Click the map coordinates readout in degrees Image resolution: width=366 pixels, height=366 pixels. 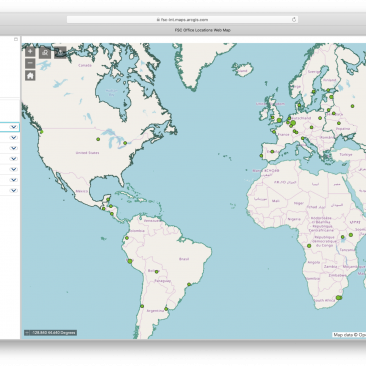click(x=53, y=333)
